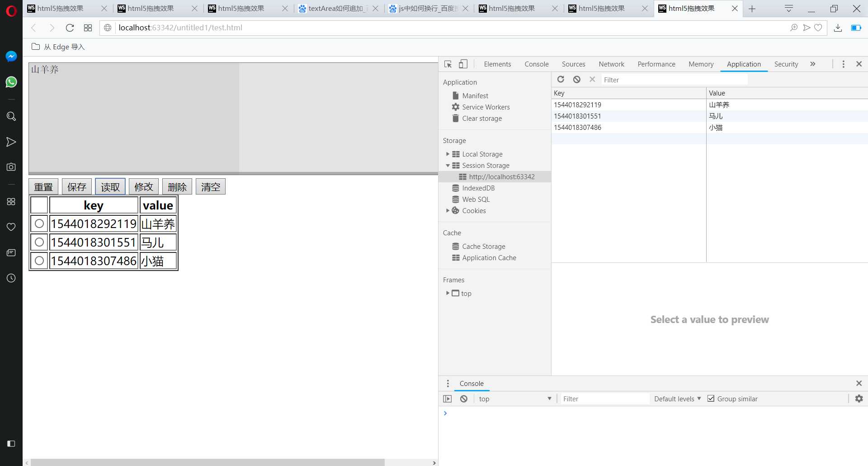The width and height of the screenshot is (868, 466).
Task: Switch to the Elements tab
Action: click(497, 64)
